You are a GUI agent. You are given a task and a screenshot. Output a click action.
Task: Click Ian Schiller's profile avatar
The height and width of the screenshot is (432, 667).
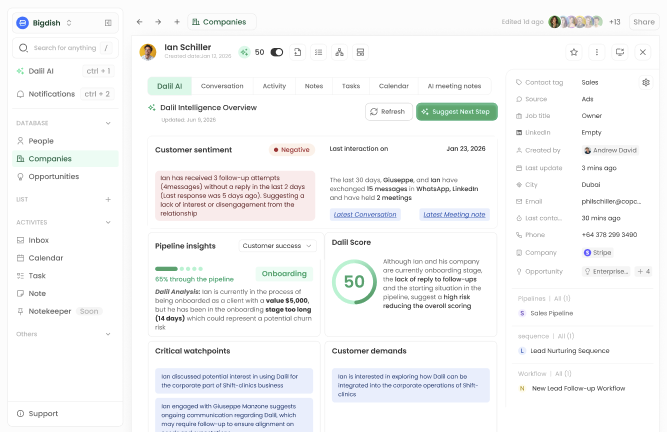tap(148, 52)
